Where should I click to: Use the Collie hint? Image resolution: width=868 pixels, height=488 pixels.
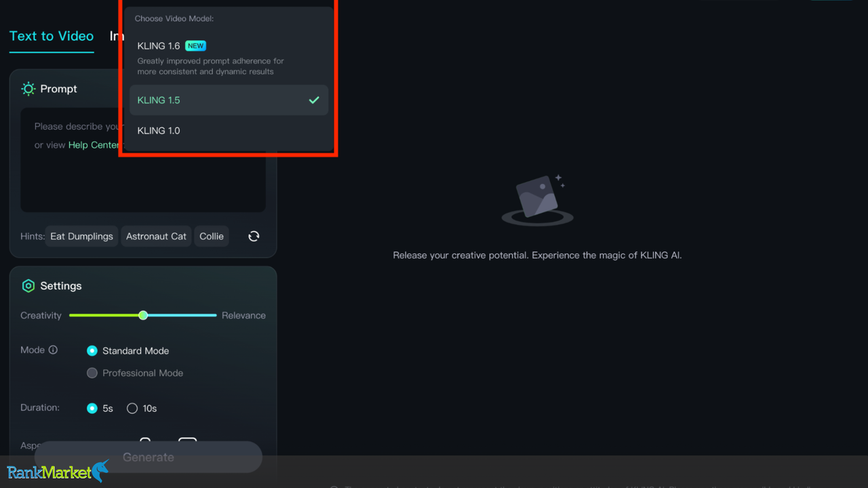pos(212,236)
